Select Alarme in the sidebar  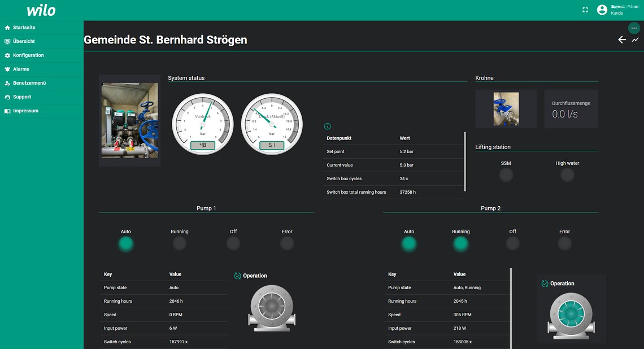pyautogui.click(x=21, y=69)
